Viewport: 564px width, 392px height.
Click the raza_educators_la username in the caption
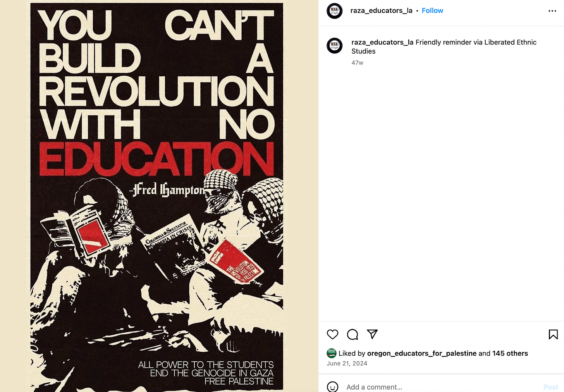[x=382, y=42]
